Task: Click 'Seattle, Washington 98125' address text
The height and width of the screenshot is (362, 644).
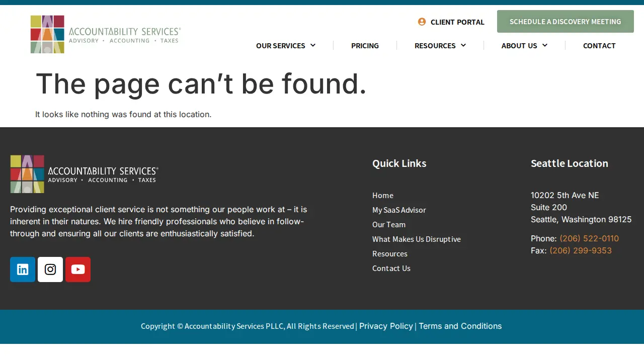Action: pyautogui.click(x=581, y=219)
